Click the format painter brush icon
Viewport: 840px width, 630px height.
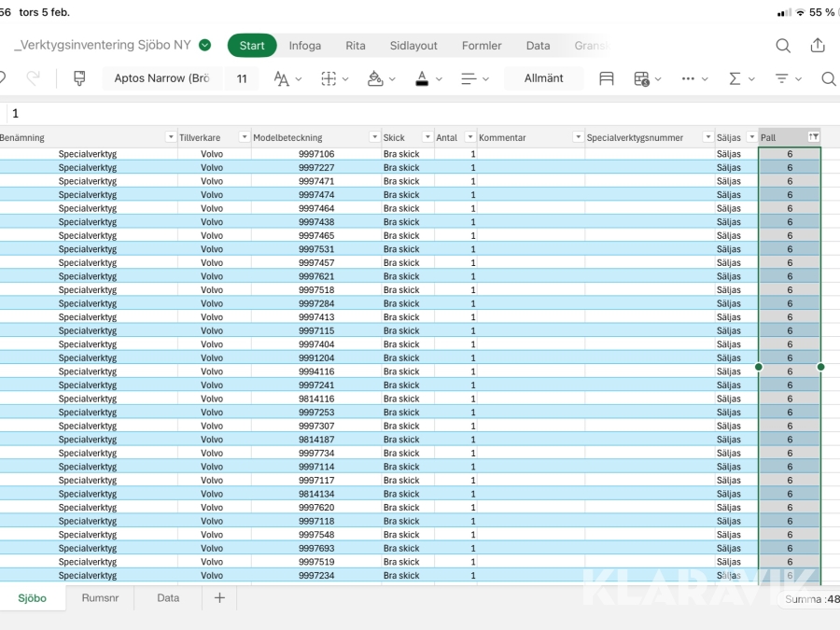pos(79,78)
